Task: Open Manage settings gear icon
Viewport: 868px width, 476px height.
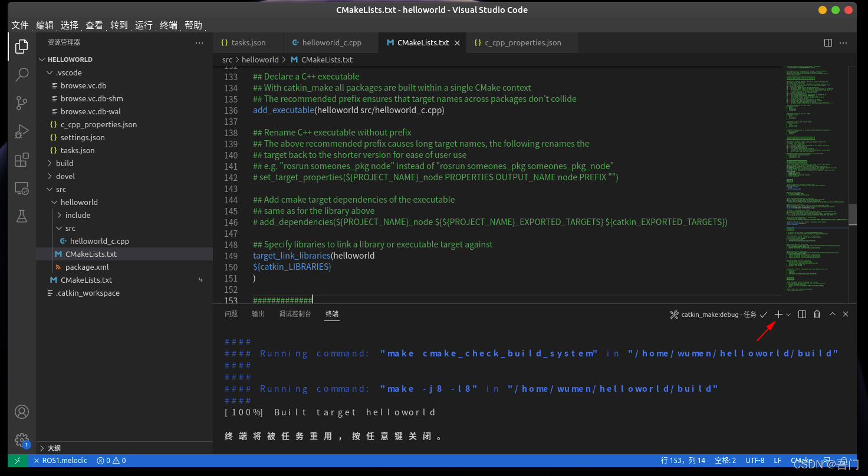Action: coord(21,440)
